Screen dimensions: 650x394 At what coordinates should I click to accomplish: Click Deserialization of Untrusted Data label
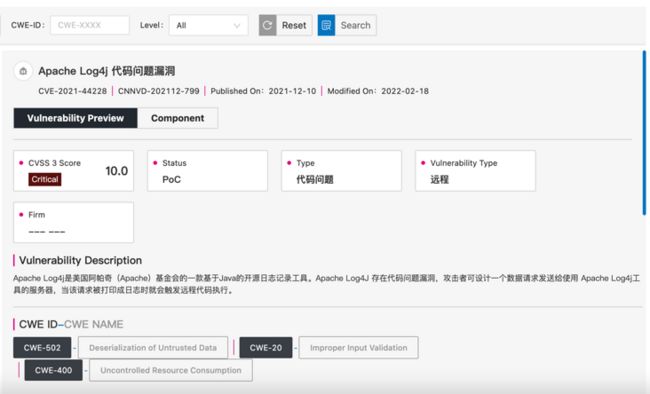point(153,348)
